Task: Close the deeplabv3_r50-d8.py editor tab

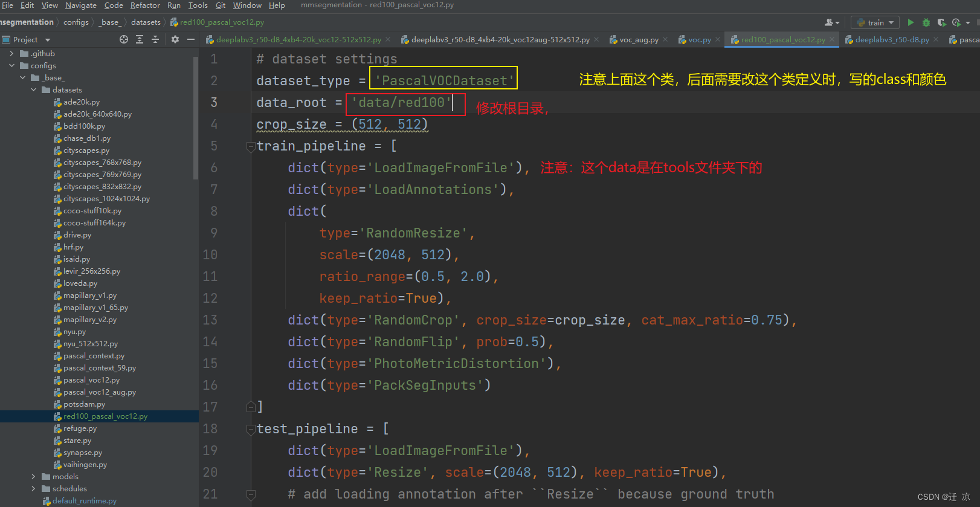Action: 936,39
